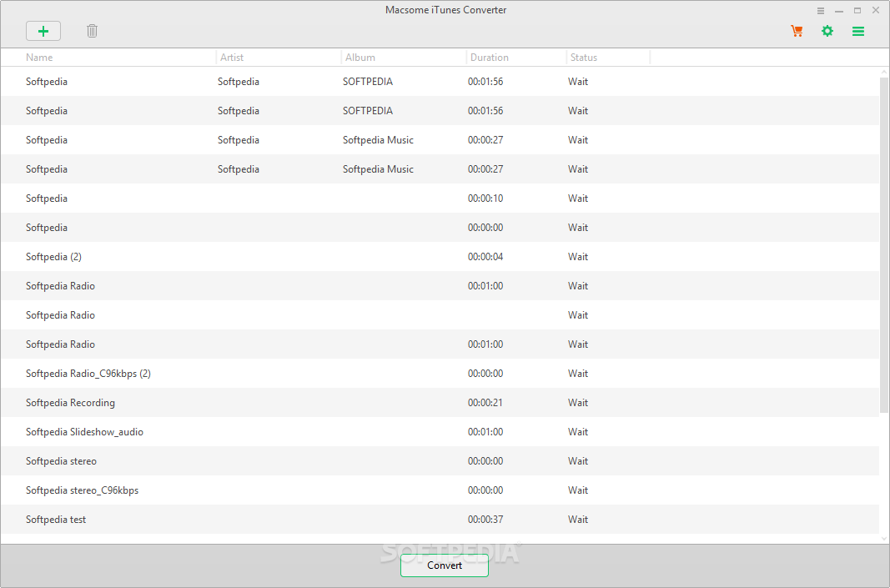Click Wait status of Softpedia (2) row
The width and height of the screenshot is (890, 588).
click(578, 257)
